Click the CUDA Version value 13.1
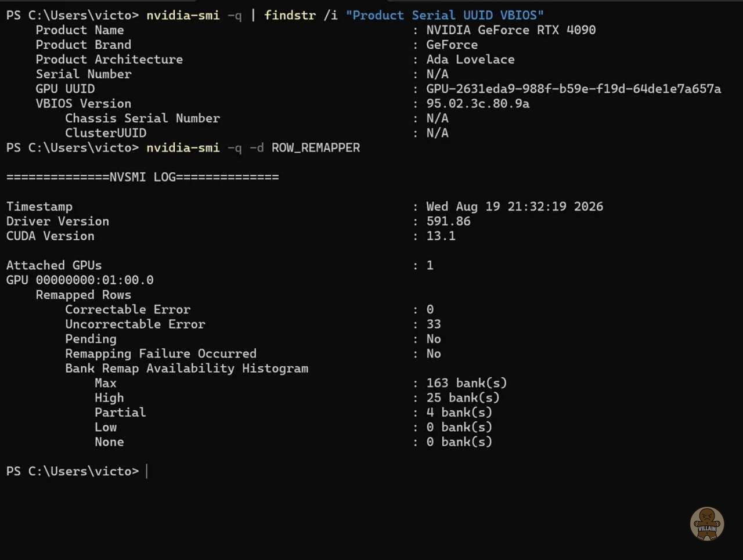743x560 pixels. pos(441,236)
